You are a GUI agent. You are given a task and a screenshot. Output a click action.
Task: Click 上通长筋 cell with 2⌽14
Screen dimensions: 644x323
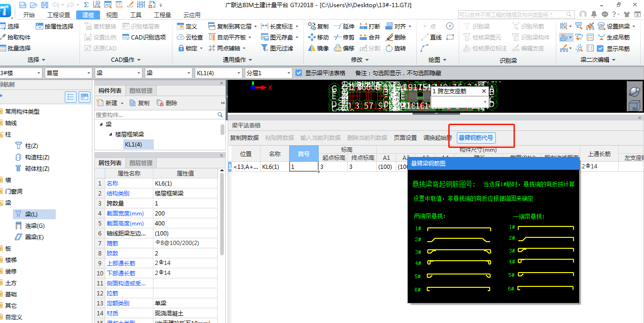[x=599, y=166]
